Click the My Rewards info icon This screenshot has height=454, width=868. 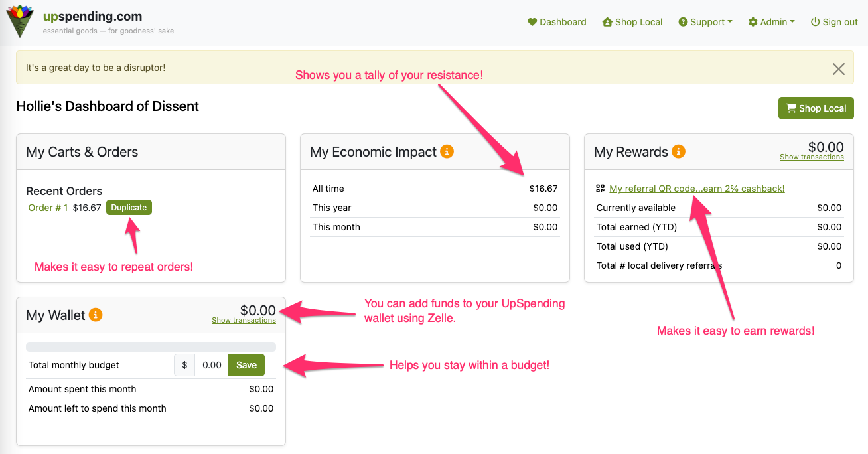click(678, 151)
